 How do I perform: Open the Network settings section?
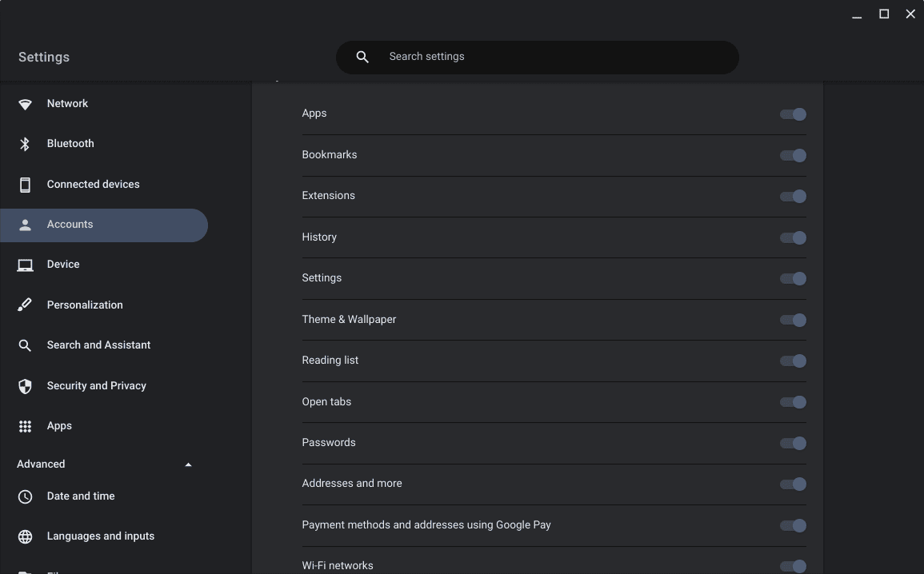click(104, 104)
